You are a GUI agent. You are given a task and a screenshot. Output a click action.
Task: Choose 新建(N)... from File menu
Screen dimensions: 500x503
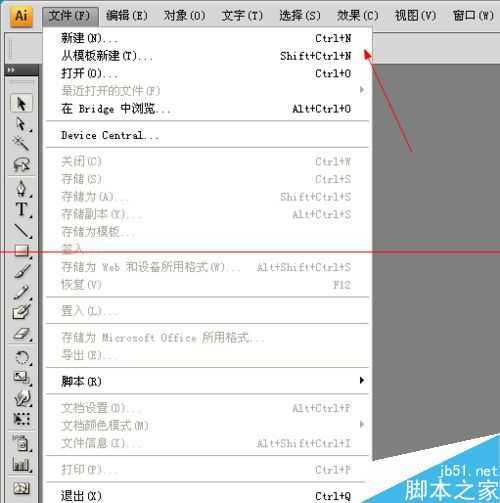[207, 38]
